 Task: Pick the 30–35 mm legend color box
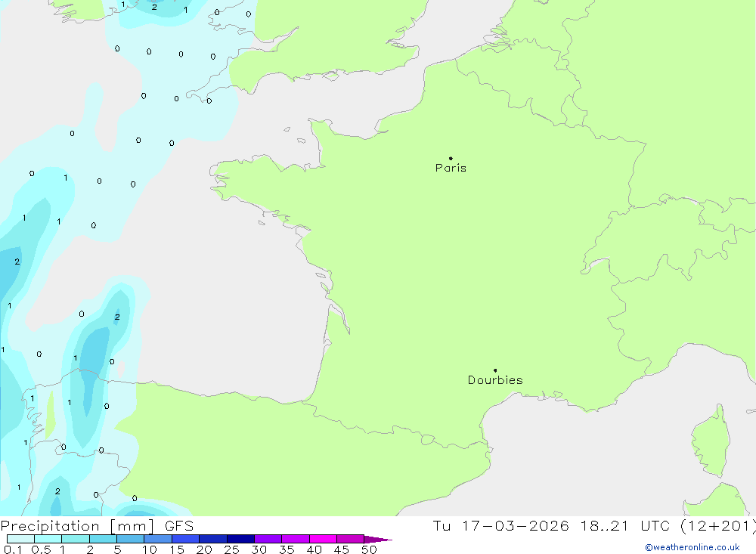(268, 539)
